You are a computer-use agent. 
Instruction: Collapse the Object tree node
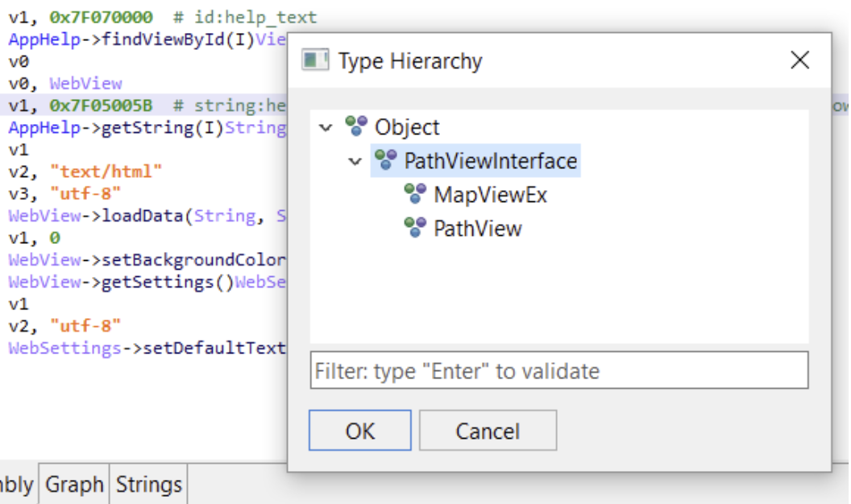(326, 128)
